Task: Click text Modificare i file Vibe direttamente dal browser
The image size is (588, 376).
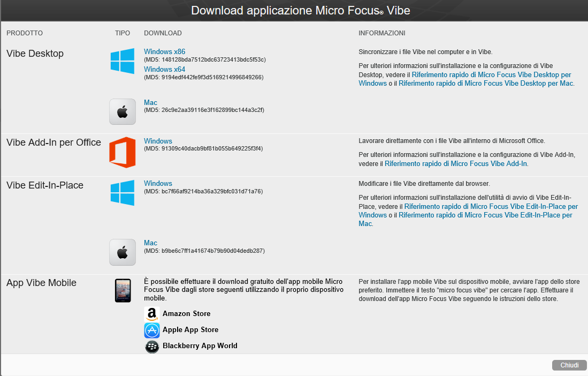Action: click(x=424, y=184)
